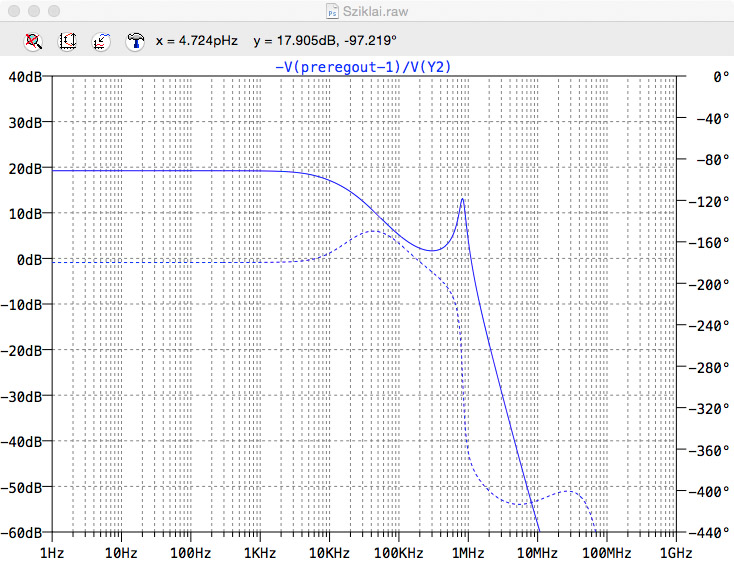
Task: Click the 10dB left axis label
Action: [x=25, y=214]
